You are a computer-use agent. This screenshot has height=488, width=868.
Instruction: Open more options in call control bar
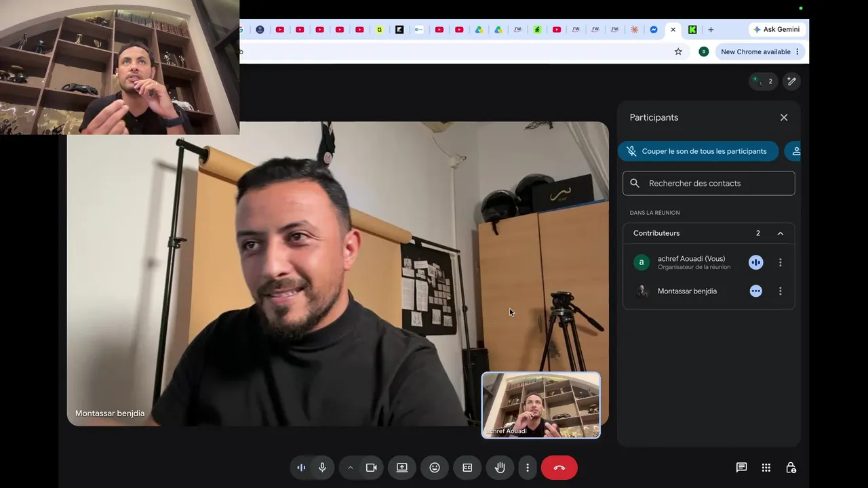[x=528, y=468]
